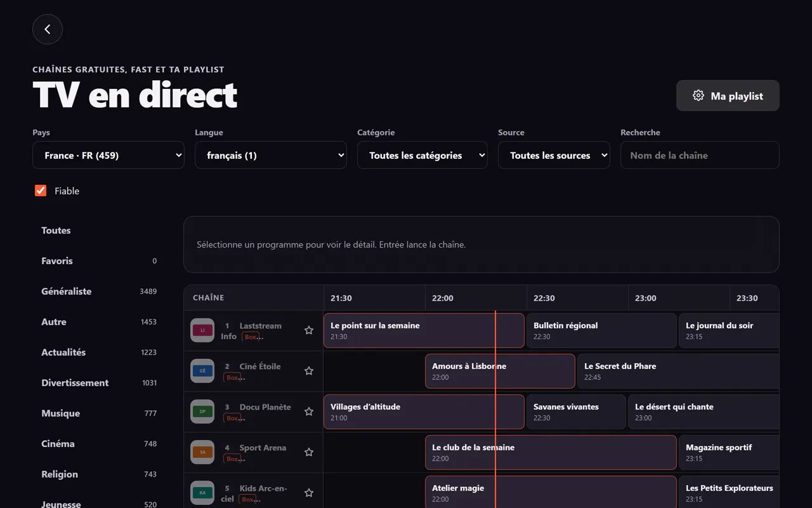
Task: Select the Religion category
Action: point(99,474)
